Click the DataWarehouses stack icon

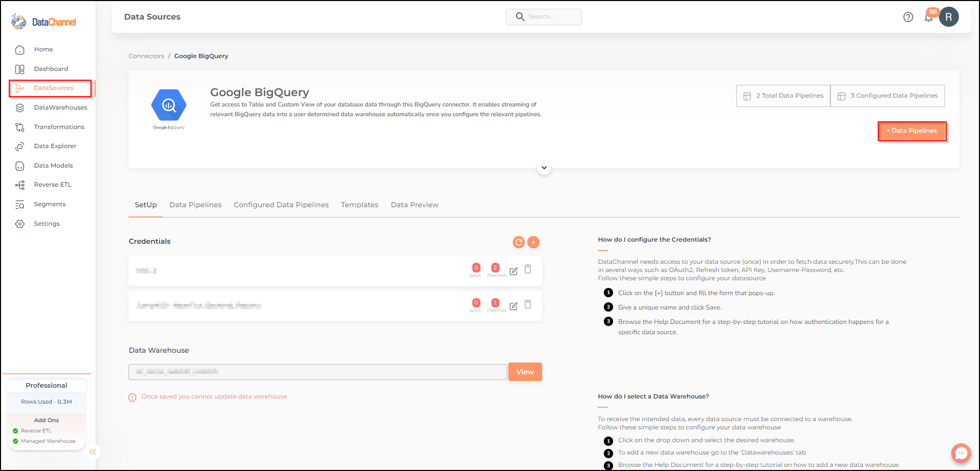click(20, 107)
